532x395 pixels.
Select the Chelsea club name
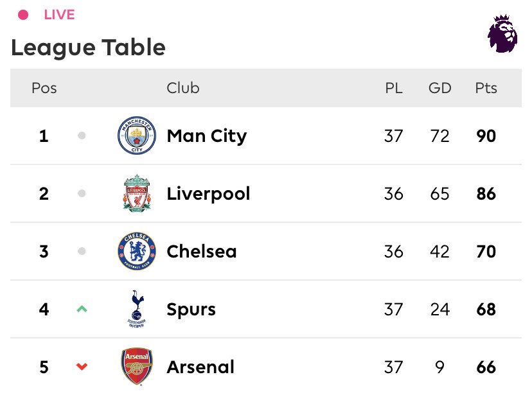pos(201,251)
